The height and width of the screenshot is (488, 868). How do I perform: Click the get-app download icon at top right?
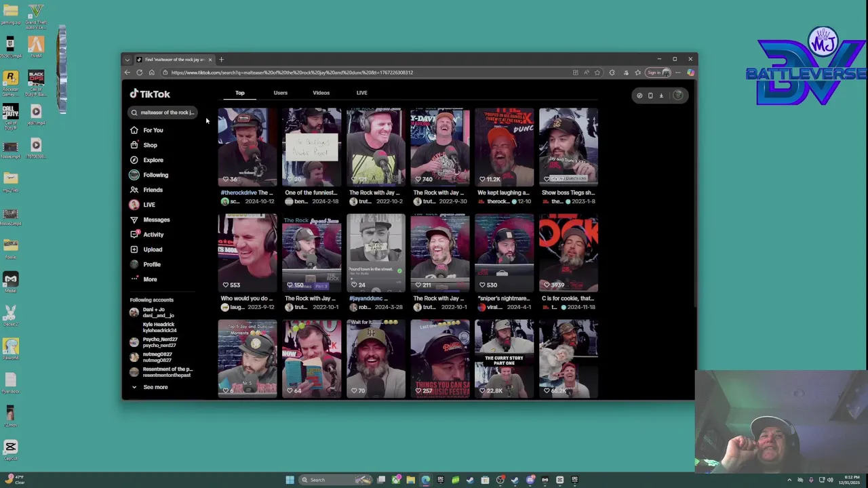click(x=661, y=96)
